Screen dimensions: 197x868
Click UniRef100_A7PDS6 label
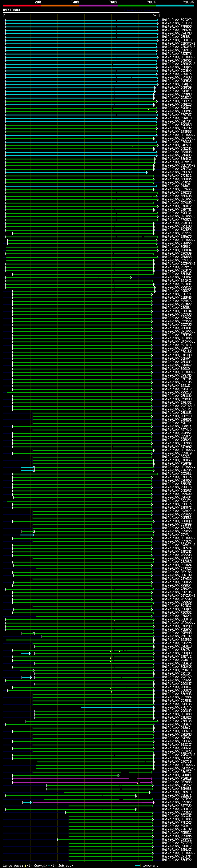176,460
